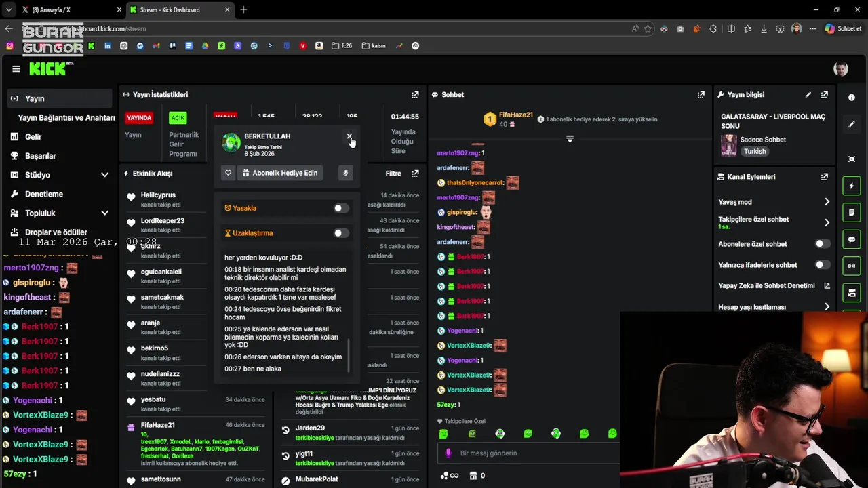Click the green chat bubble sidebar button
Viewport: 868px width, 488px height.
click(x=852, y=239)
